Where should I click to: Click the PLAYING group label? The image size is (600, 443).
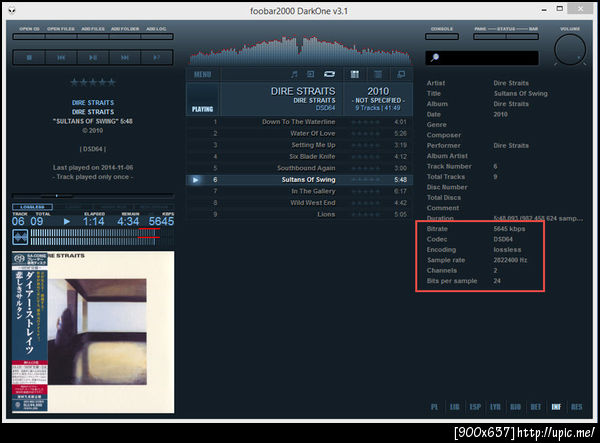pos(202,109)
